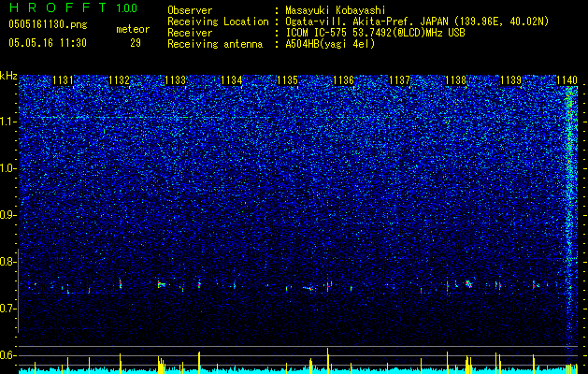Image resolution: width=588 pixels, height=374 pixels.
Task: Click the Receiving Location label
Action: point(218,22)
